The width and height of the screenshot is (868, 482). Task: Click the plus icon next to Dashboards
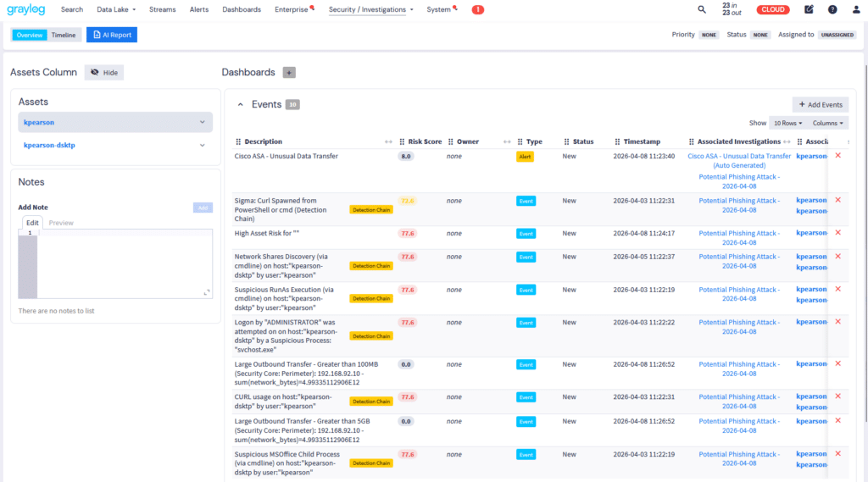pos(289,73)
